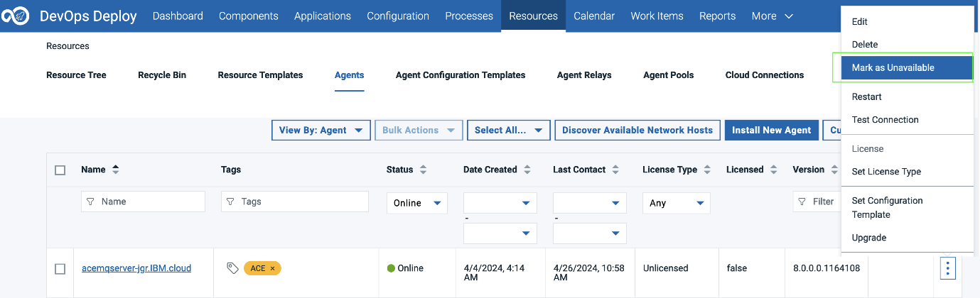
Task: Click the Install New Agent button
Action: click(771, 130)
